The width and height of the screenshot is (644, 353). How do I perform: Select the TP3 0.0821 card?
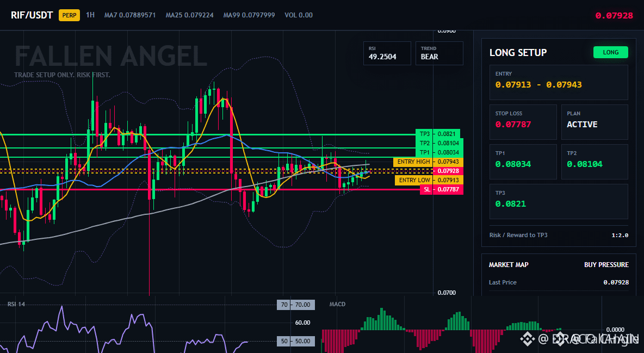(x=559, y=201)
